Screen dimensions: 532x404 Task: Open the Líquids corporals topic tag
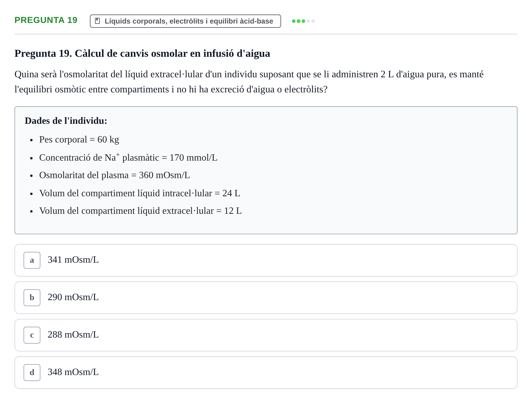(x=185, y=21)
